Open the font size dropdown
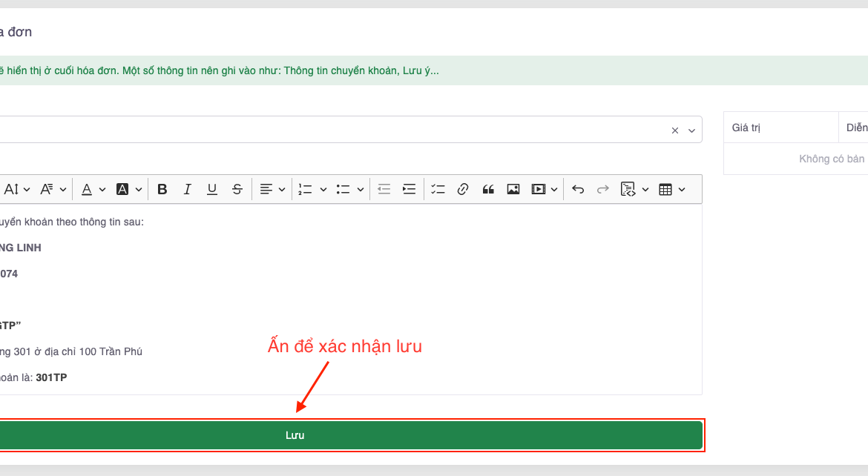This screenshot has width=868, height=476. point(17,189)
